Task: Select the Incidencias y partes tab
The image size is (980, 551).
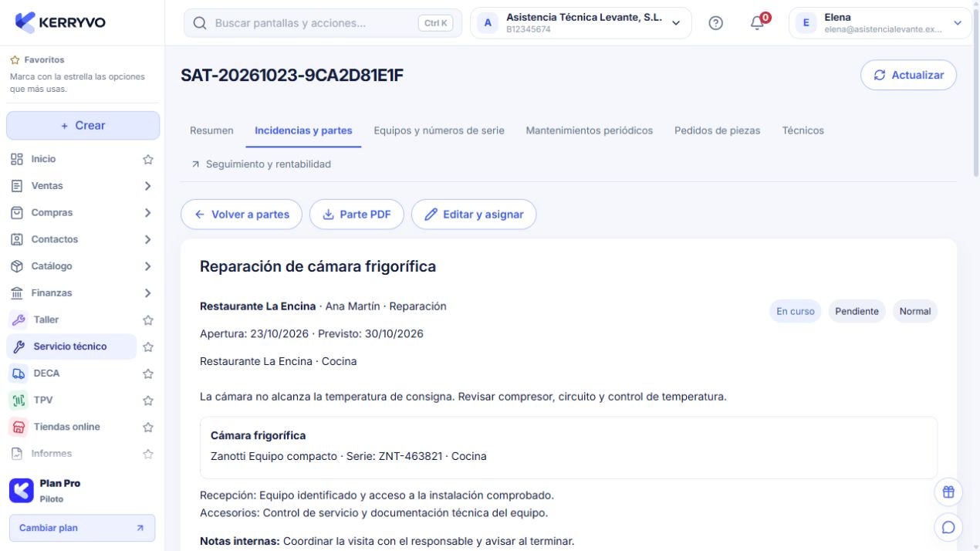Action: click(x=303, y=130)
